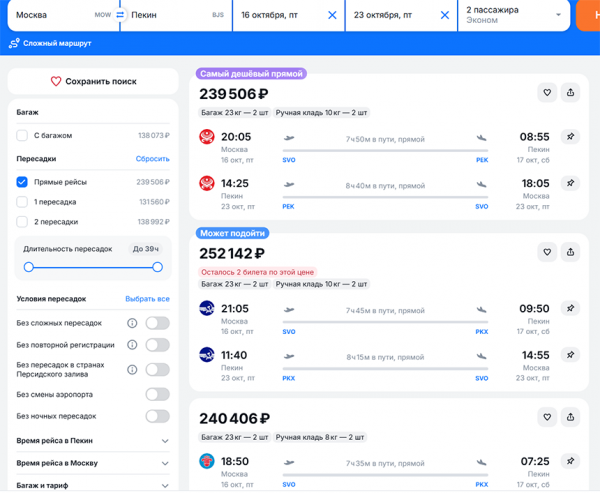This screenshot has width=600, height=493.
Task: Click 7ч50м в пути, прямой text
Action: [x=385, y=139]
